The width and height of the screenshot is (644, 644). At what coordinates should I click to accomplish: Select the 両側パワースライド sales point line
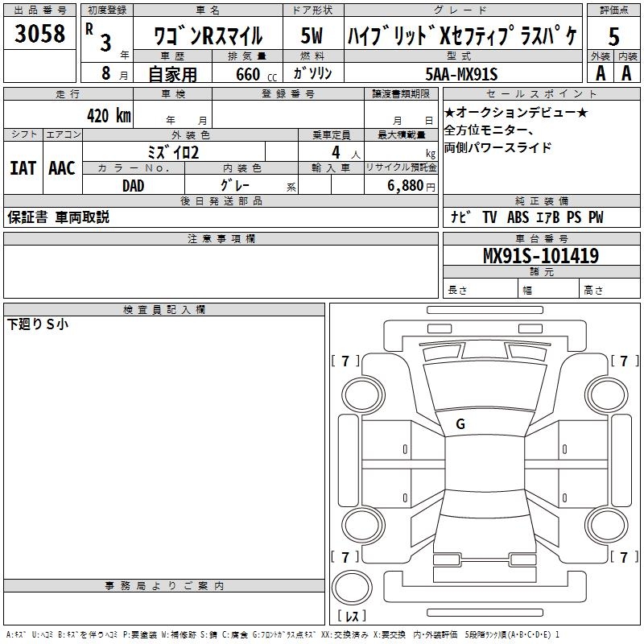click(x=497, y=147)
